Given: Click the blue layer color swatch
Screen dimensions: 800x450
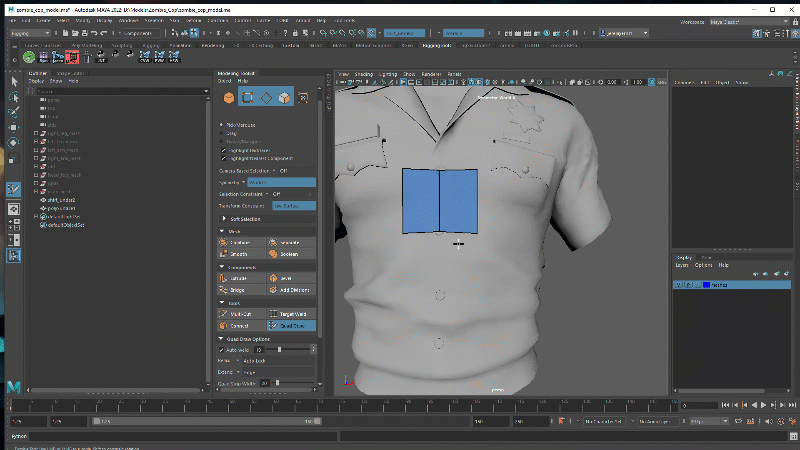Looking at the screenshot, I should pyautogui.click(x=706, y=285).
